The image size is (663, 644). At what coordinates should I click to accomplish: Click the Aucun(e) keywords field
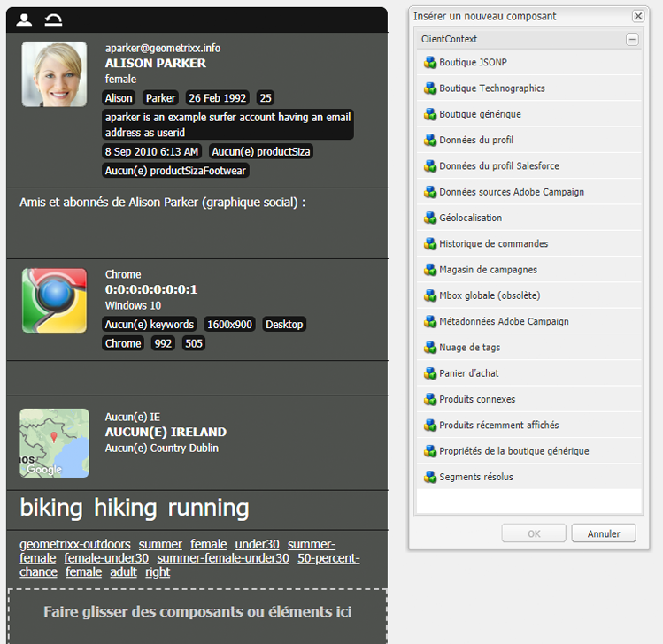point(150,325)
